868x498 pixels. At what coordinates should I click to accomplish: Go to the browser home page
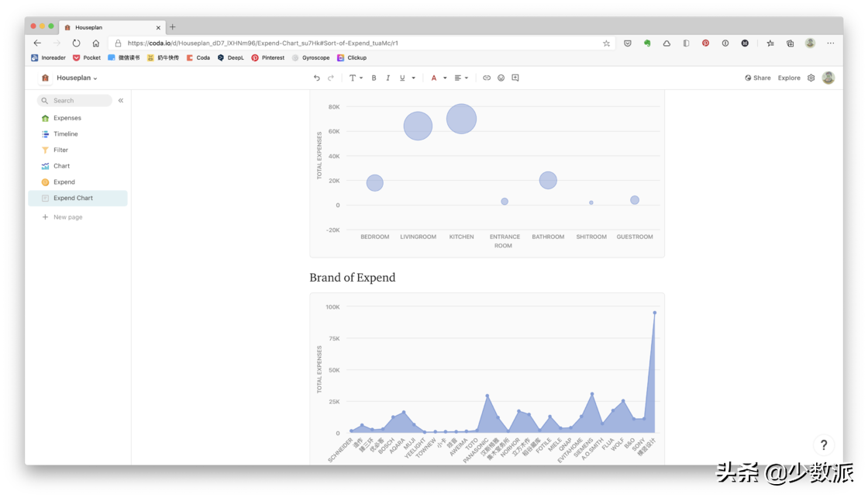pos(96,43)
